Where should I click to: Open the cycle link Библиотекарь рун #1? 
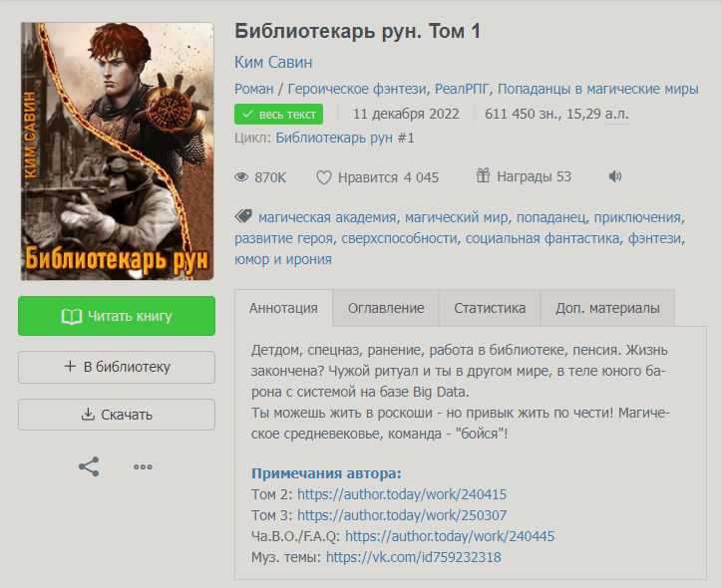coord(345,138)
